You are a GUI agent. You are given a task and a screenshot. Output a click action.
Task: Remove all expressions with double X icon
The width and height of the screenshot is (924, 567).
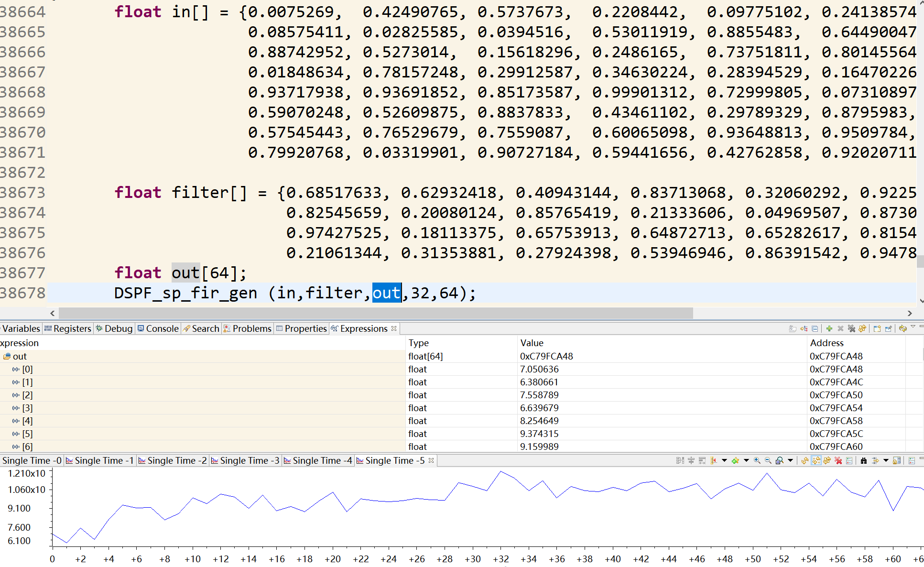click(x=852, y=328)
